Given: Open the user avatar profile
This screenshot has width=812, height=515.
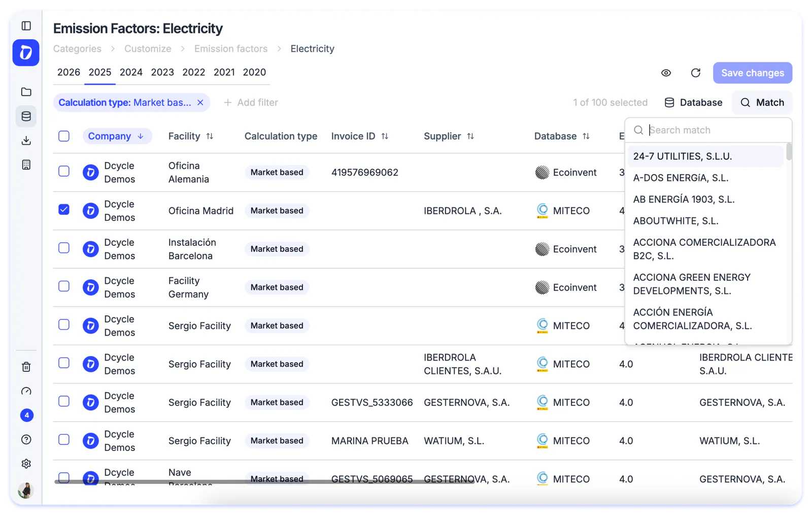Looking at the screenshot, I should coord(26,490).
